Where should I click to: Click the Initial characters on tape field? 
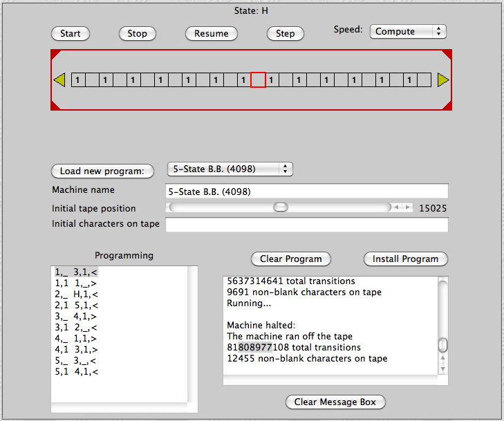click(x=307, y=224)
